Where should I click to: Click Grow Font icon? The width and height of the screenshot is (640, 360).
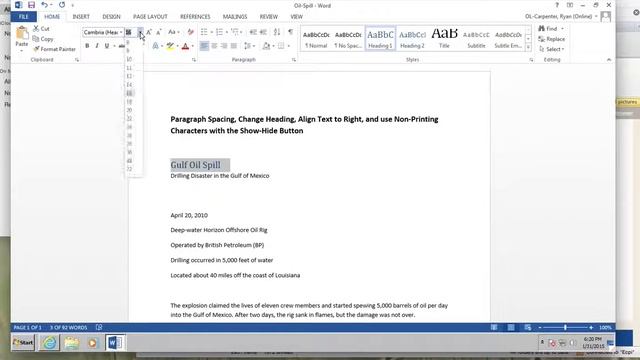click(x=149, y=32)
